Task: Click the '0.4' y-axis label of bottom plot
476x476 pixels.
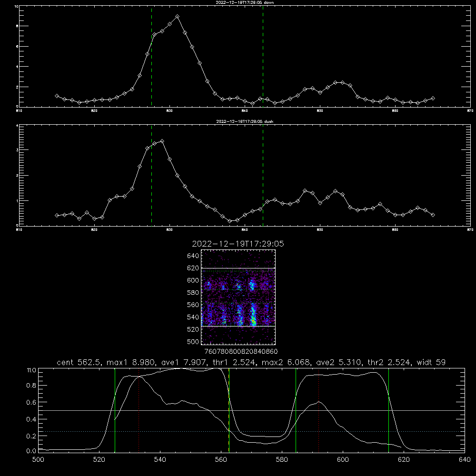Action: tap(31, 419)
